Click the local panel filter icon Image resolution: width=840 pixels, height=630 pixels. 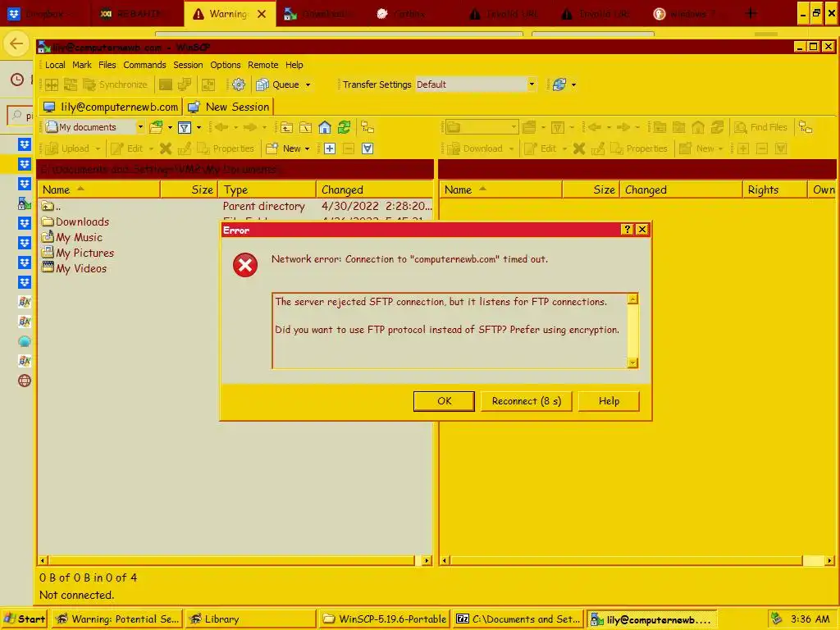tap(185, 127)
